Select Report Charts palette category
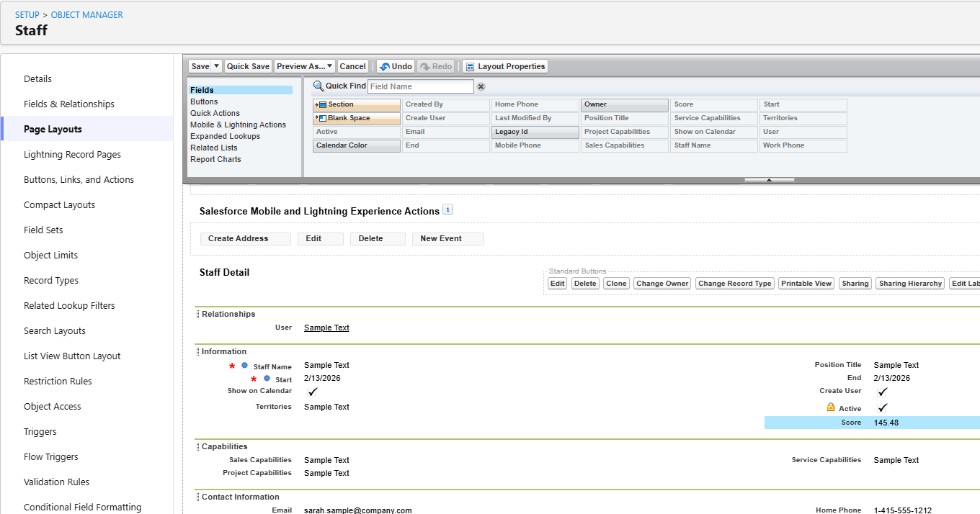 [215, 159]
